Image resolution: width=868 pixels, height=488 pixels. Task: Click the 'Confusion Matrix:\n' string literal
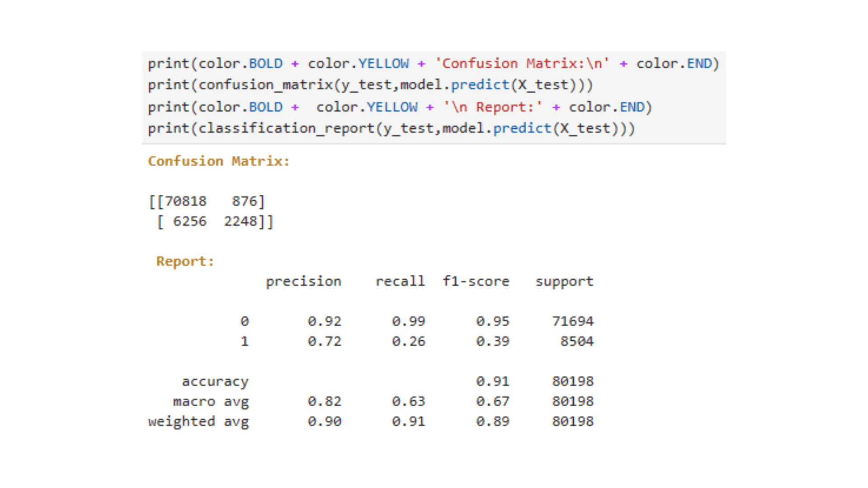tap(522, 64)
